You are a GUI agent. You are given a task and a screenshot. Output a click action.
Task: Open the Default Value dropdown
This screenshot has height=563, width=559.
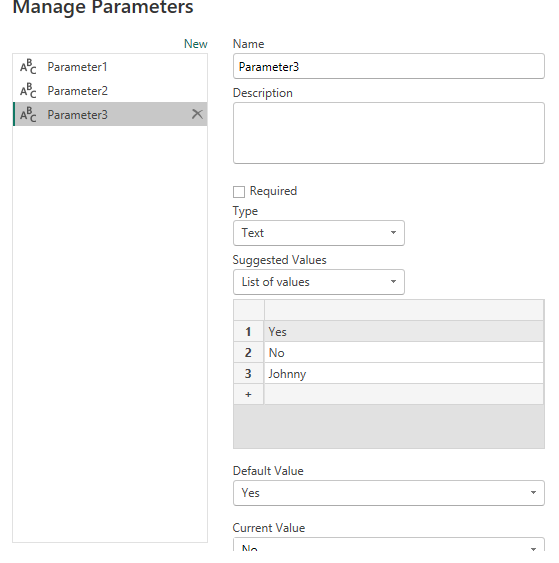[x=388, y=493]
